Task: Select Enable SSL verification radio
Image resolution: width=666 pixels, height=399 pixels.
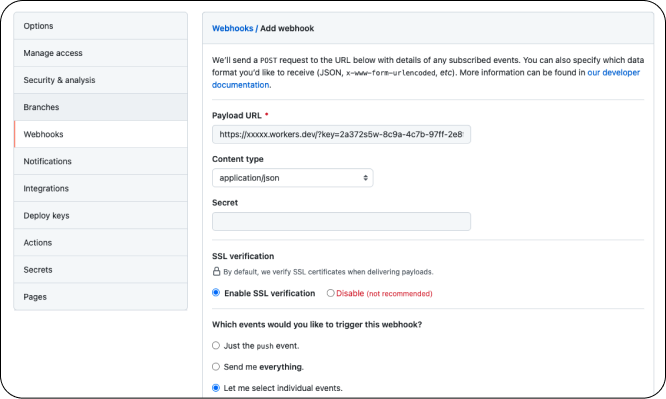Action: click(216, 293)
